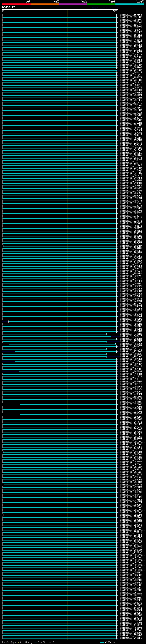This screenshot has width=146, height=644.
Task: Select the UniRef100_A8PRM7 label
Action: tap(131, 382)
